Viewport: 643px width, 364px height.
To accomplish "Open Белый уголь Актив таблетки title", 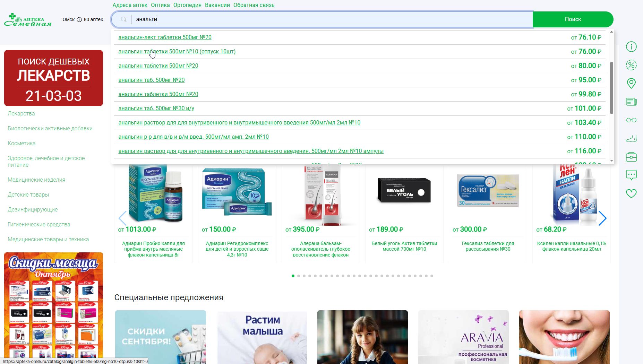I will tap(404, 246).
